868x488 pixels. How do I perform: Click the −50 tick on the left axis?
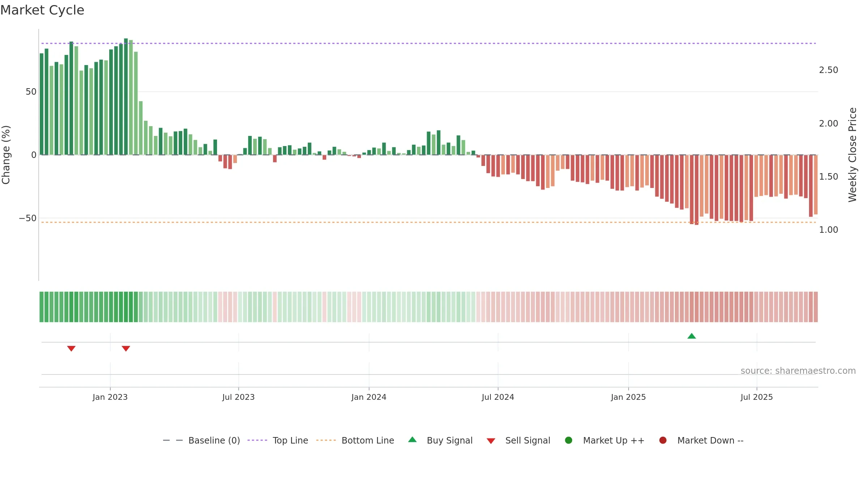pos(28,218)
